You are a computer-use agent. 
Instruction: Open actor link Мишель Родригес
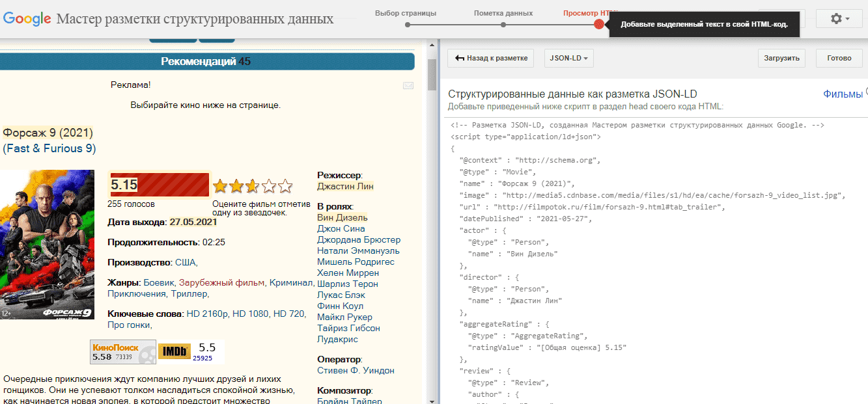pyautogui.click(x=356, y=262)
